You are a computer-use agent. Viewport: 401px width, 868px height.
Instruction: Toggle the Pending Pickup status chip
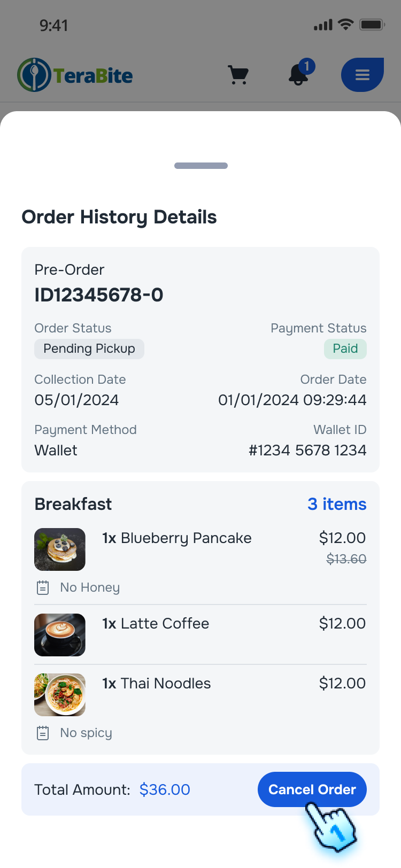(89, 348)
